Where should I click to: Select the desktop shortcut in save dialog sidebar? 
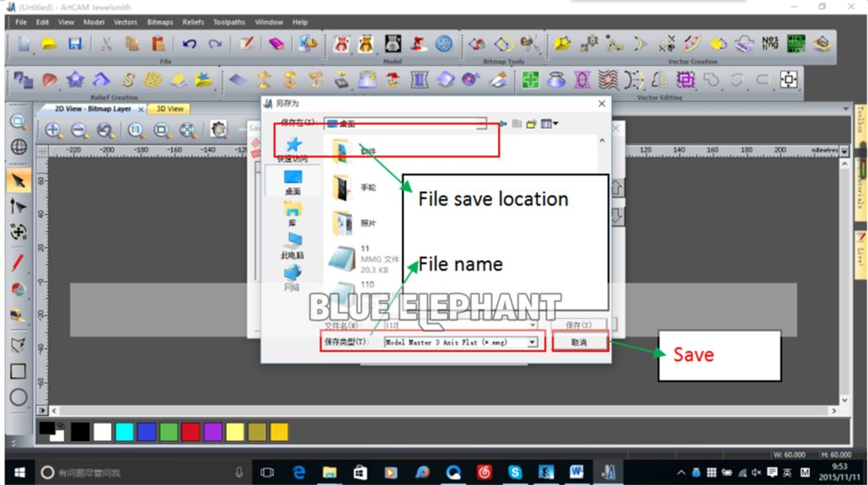[x=292, y=183]
